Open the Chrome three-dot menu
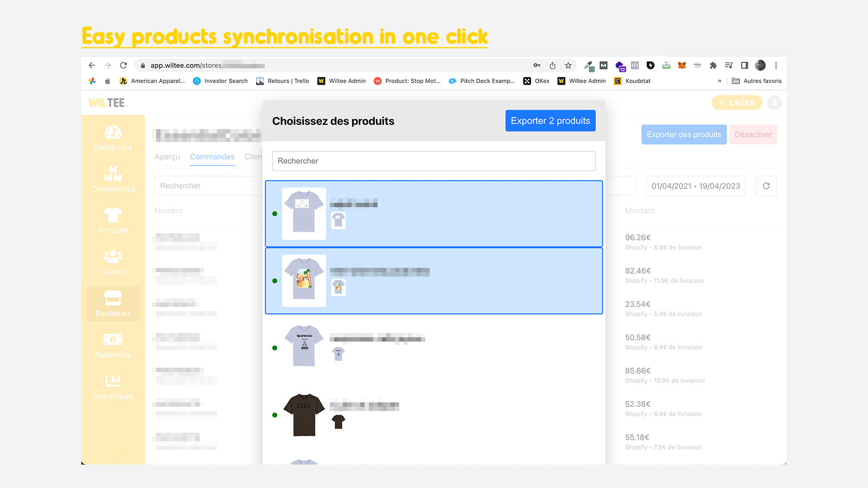 click(776, 65)
